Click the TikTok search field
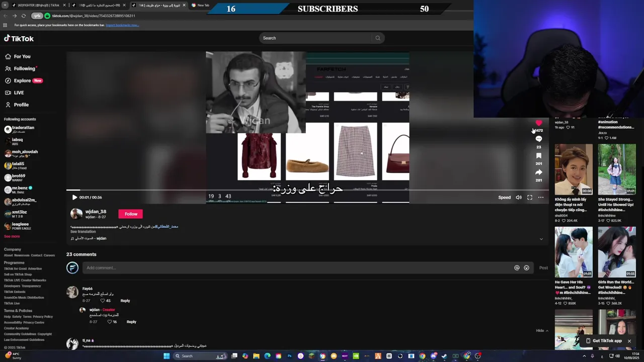The image size is (644, 362). pyautogui.click(x=314, y=38)
